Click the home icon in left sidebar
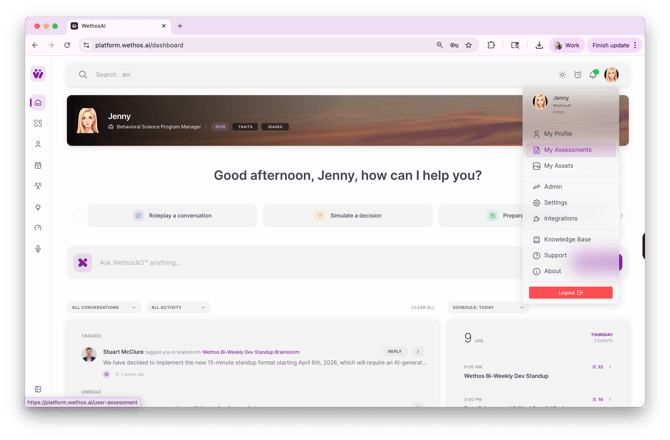The height and width of the screenshot is (440, 670). coord(38,102)
